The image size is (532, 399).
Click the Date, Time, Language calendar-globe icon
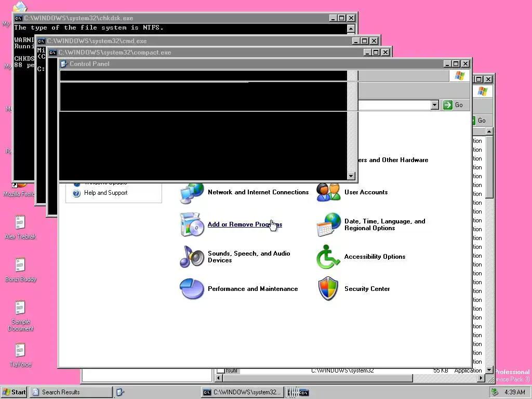pos(328,224)
